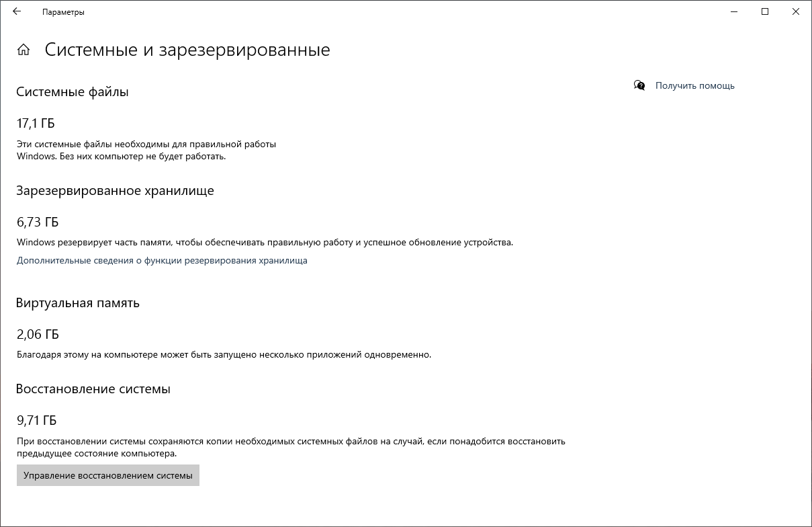Viewport: 812px width, 527px height.
Task: Click the 9,71 ГБ system restore value
Action: pyautogui.click(x=36, y=420)
